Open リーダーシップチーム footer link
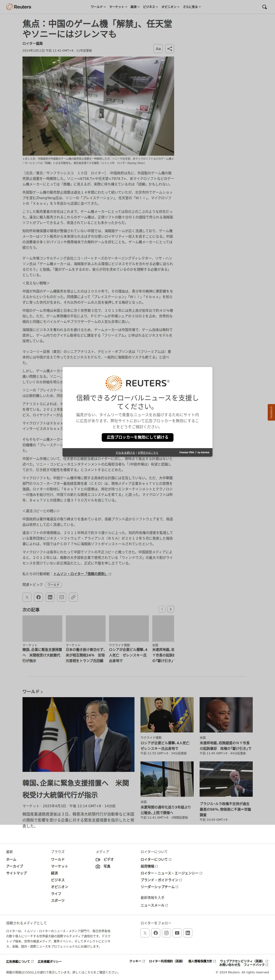This screenshot has width=275, height=980. (x=159, y=887)
